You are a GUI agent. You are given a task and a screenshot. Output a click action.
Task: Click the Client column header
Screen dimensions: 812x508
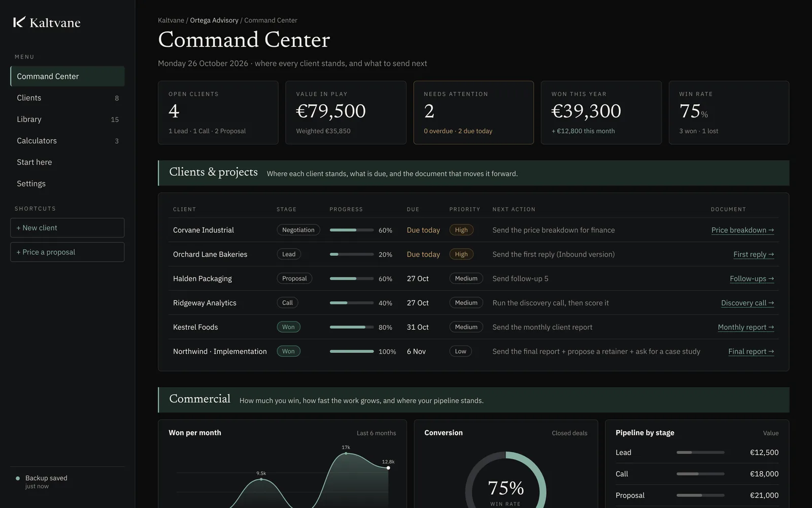184,209
